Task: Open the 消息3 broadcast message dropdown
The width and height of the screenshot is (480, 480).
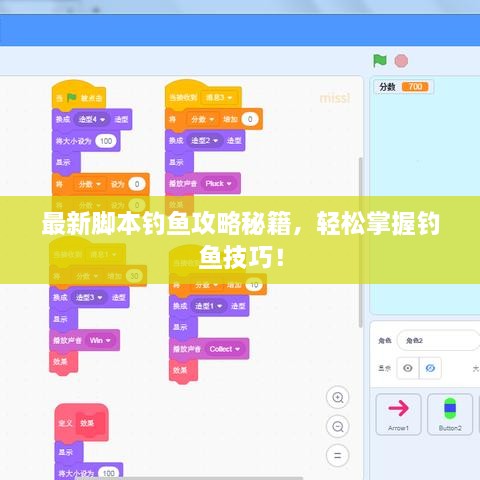Action: tap(219, 98)
